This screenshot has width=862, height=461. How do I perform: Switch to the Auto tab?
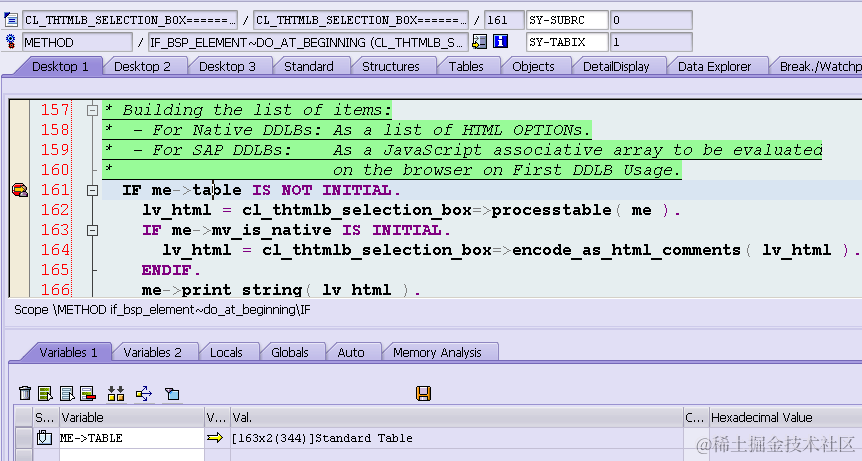(351, 352)
